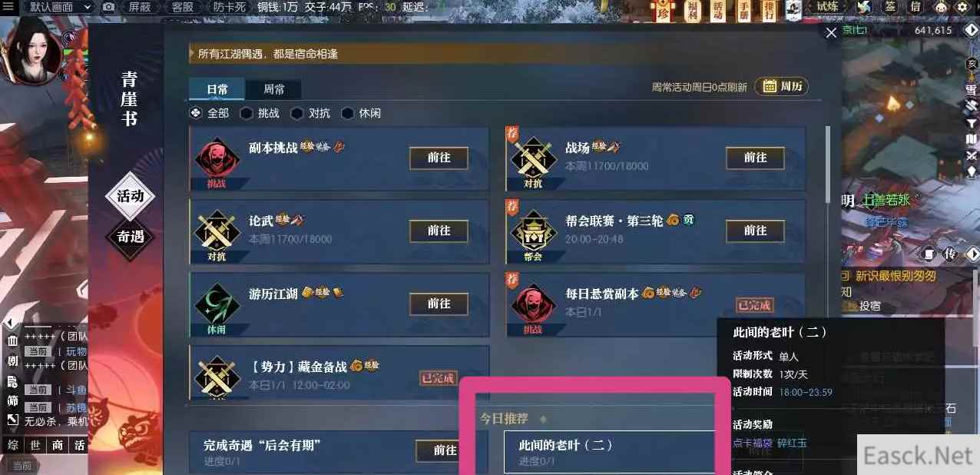Open the 福利 lantern icon
This screenshot has height=475, width=980.
point(692,11)
